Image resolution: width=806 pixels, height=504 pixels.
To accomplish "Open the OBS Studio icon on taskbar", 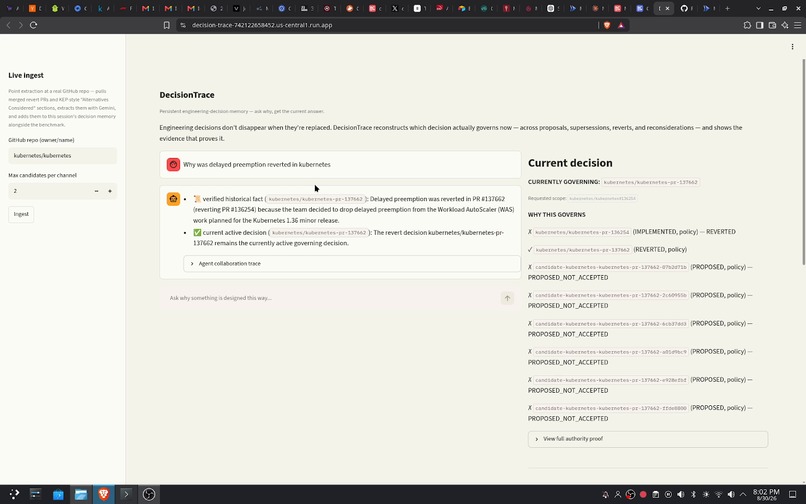I will coord(149,494).
